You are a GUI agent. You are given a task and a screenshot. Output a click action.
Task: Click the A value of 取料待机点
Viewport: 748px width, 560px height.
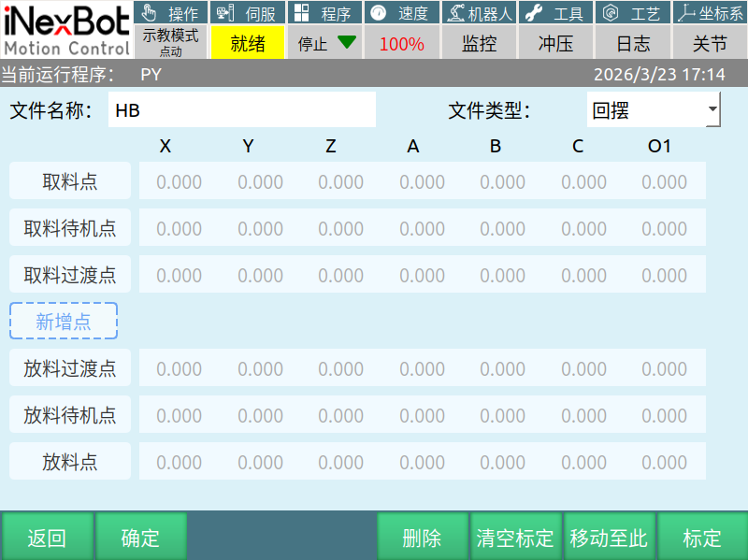tap(423, 228)
